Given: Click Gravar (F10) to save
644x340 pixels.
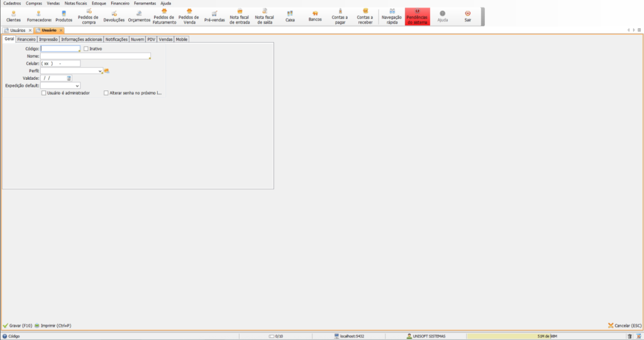Looking at the screenshot, I should pyautogui.click(x=18, y=326).
